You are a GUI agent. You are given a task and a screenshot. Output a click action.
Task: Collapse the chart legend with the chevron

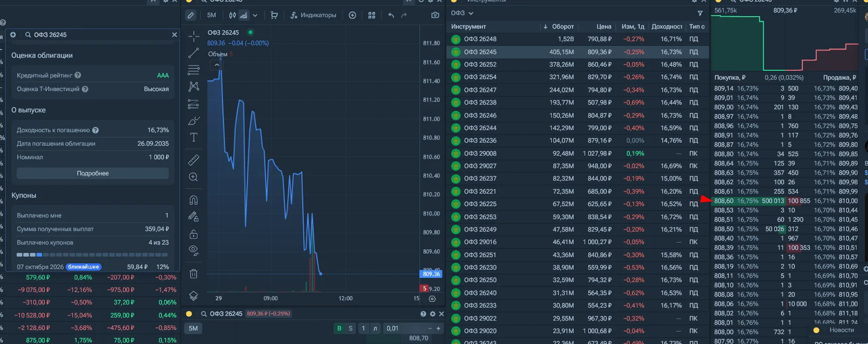coord(217,65)
